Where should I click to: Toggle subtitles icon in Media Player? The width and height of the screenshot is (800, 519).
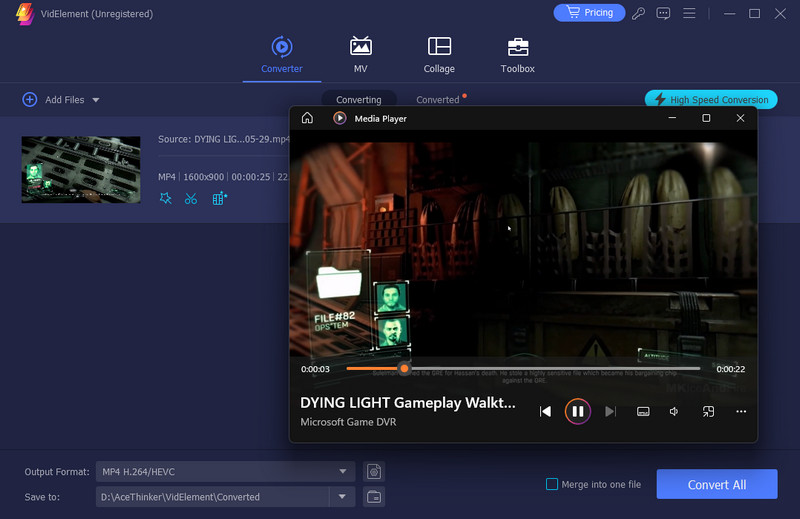(x=643, y=412)
